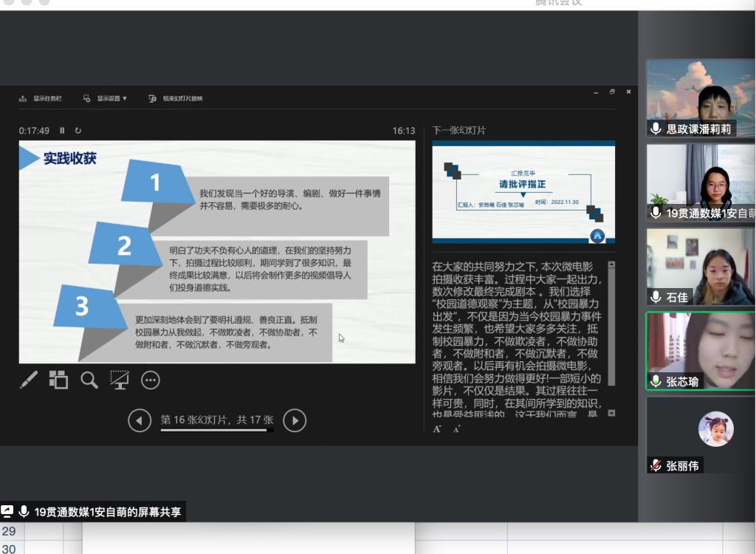Toggle 张芯瑜's microphone icon
This screenshot has width=756, height=554.
(x=656, y=382)
